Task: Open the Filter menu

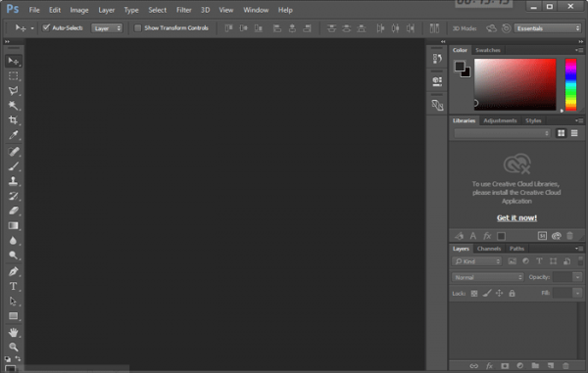Action: click(184, 10)
